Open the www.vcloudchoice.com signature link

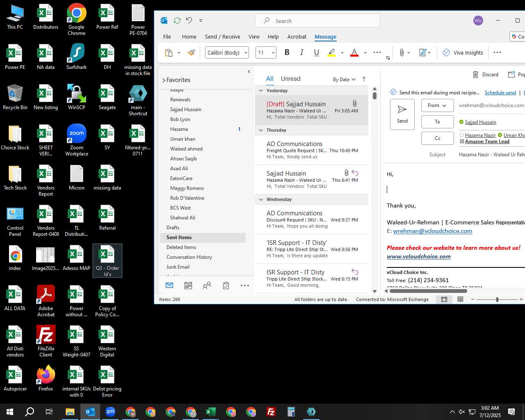[x=419, y=256]
